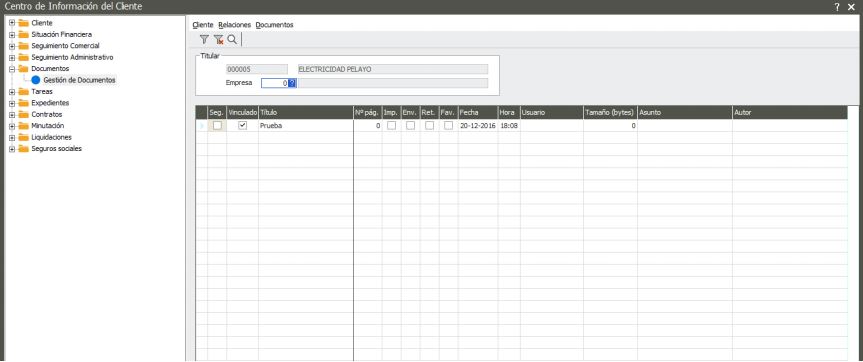Click the Contratos folder icon
This screenshot has height=362, width=863.
[x=23, y=114]
